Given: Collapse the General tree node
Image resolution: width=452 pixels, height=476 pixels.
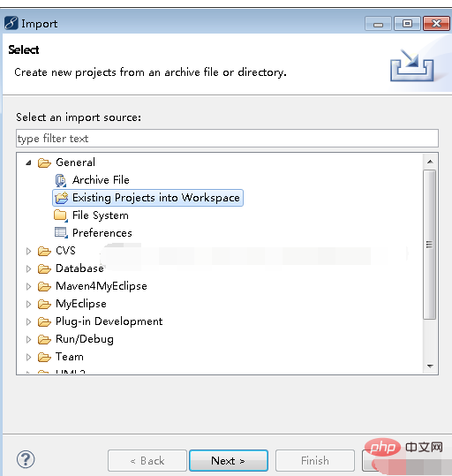Looking at the screenshot, I should click(x=28, y=162).
